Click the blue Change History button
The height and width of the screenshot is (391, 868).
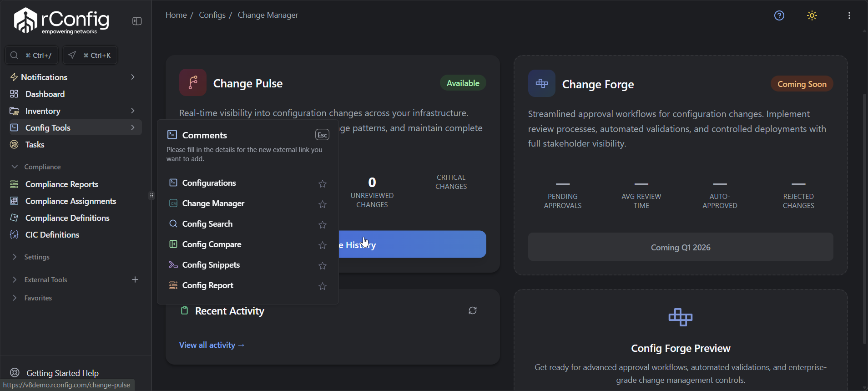pos(412,244)
